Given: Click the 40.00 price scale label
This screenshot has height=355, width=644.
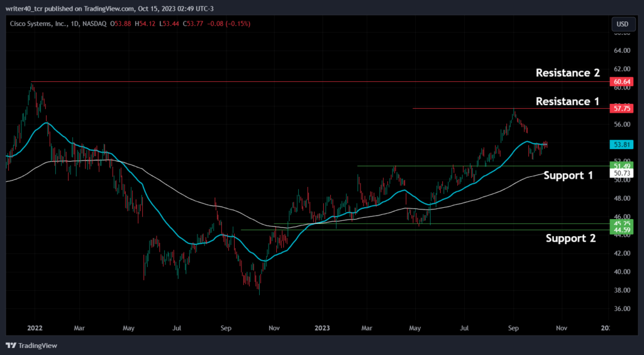Looking at the screenshot, I should coord(621,271).
